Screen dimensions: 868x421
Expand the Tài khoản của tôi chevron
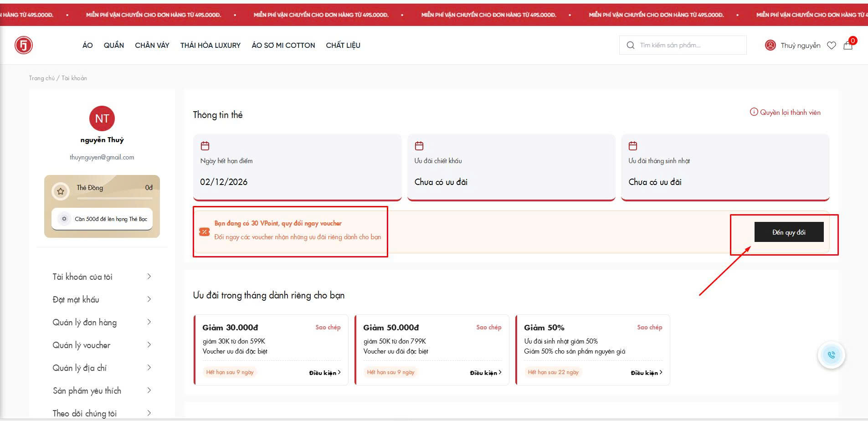149,277
